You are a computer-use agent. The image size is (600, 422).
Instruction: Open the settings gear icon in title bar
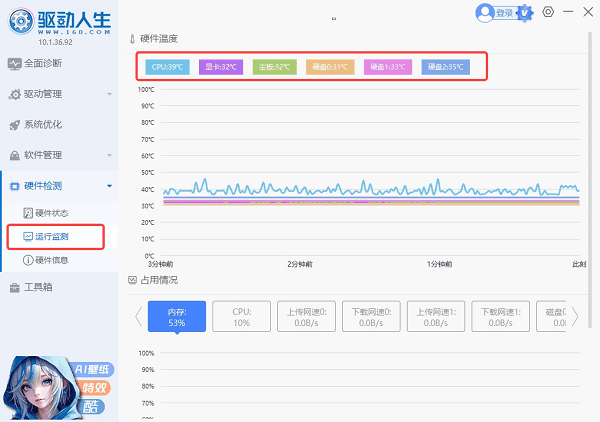coord(548,12)
